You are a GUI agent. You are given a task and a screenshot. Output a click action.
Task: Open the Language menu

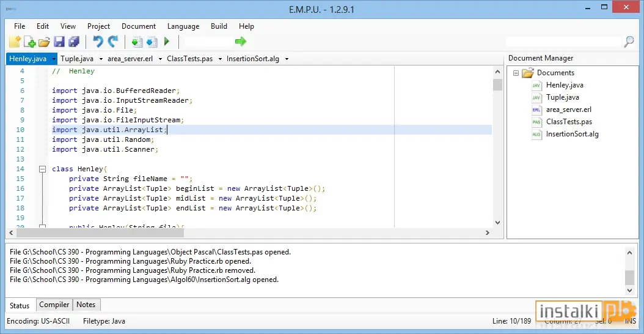tap(183, 26)
